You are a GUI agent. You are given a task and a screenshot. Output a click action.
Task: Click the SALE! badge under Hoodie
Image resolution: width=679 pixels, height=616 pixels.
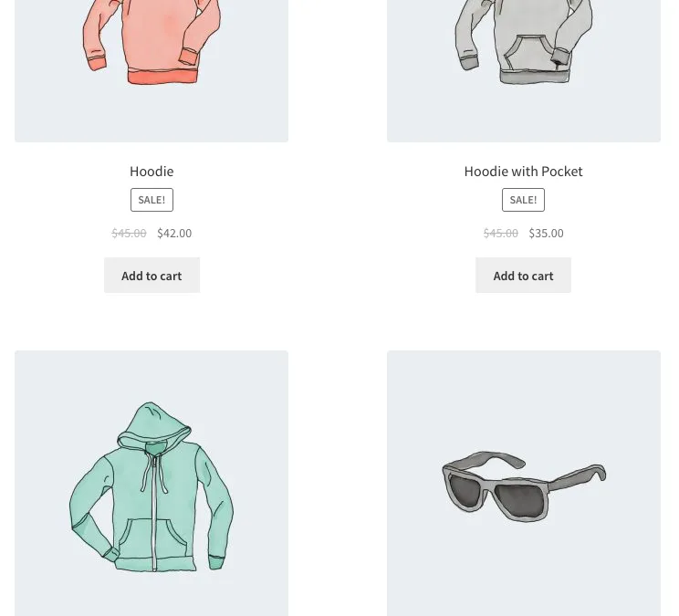point(151,200)
